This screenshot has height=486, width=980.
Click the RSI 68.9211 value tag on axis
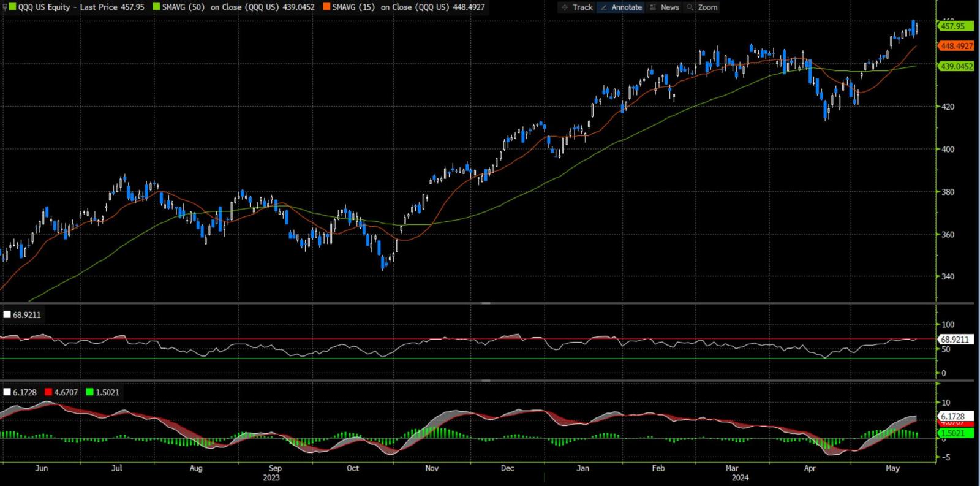[x=956, y=339]
